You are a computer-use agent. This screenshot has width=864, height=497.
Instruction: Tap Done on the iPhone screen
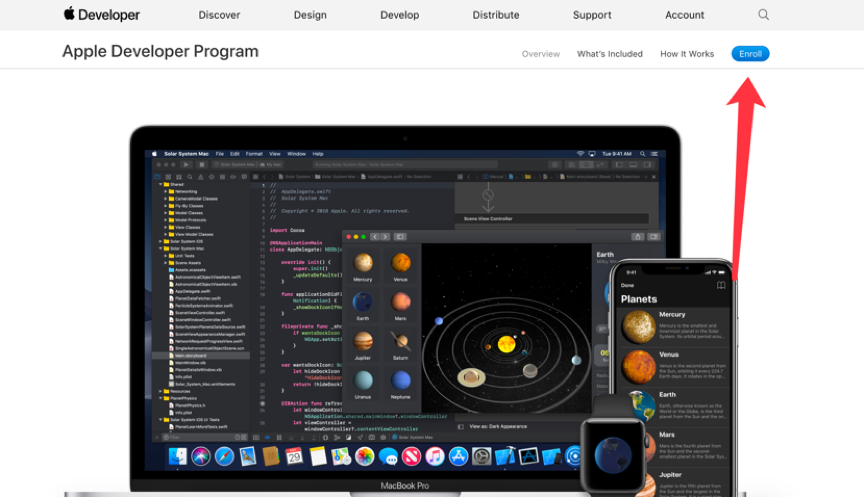[627, 285]
